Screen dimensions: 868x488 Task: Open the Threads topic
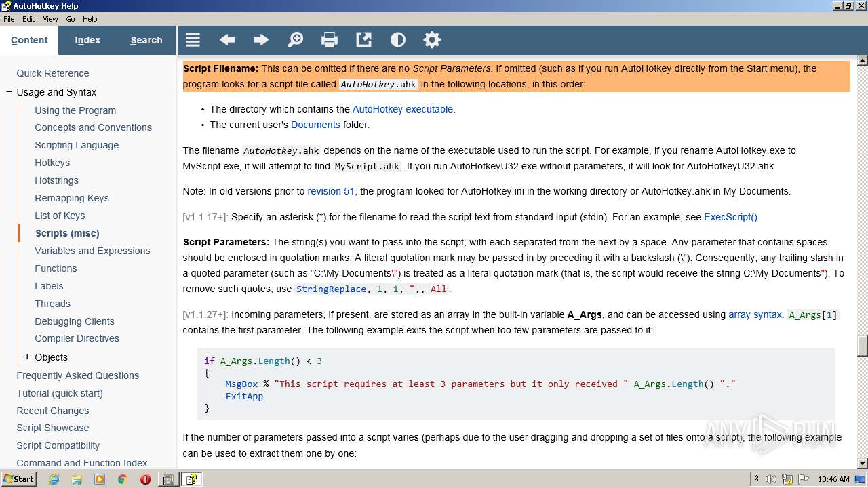(x=52, y=304)
